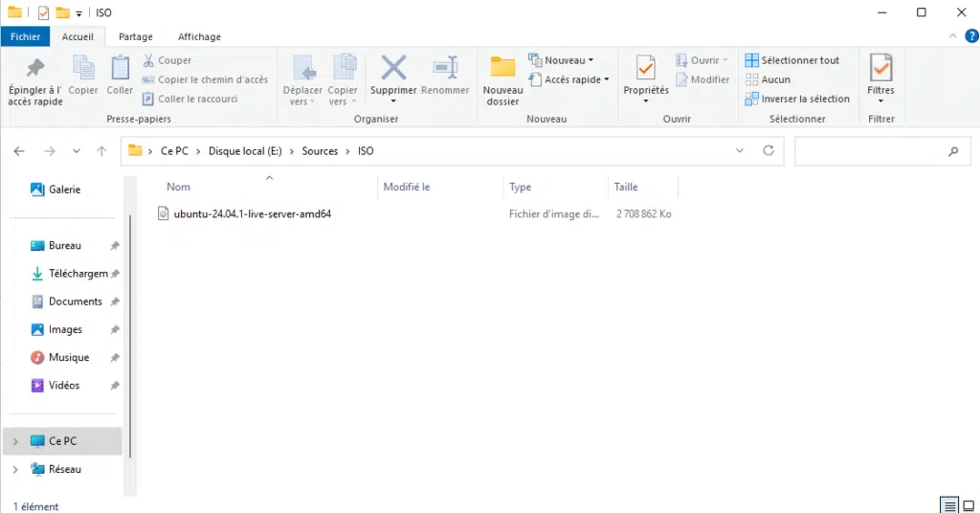Click the title bar properties checkmark icon
Viewport: 980px width, 513px height.
click(x=43, y=12)
